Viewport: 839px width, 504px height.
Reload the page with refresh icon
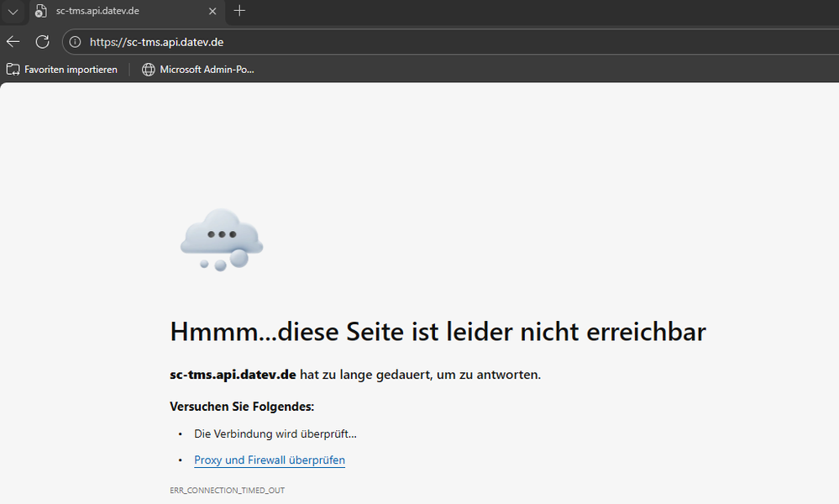(42, 42)
